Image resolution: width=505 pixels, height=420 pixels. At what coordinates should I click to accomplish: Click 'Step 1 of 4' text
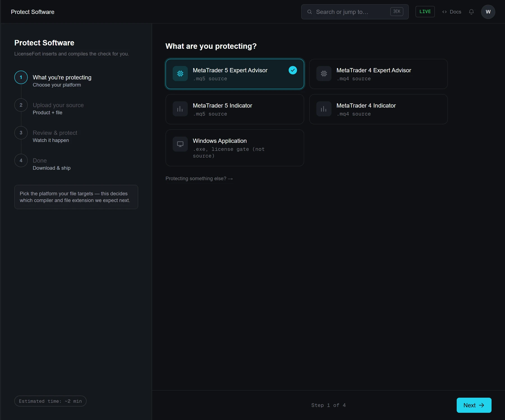tap(329, 405)
